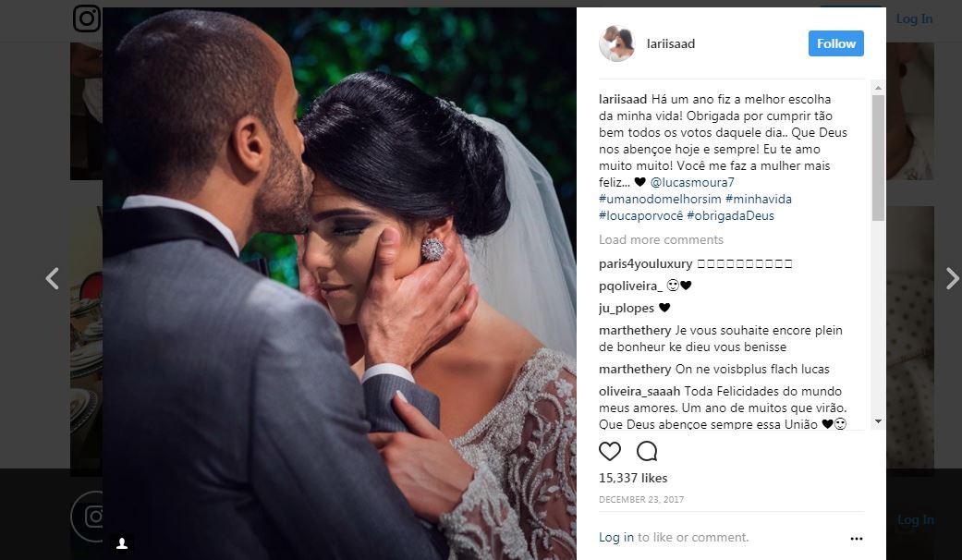Open hashtag #obrigadaDeus

730,215
